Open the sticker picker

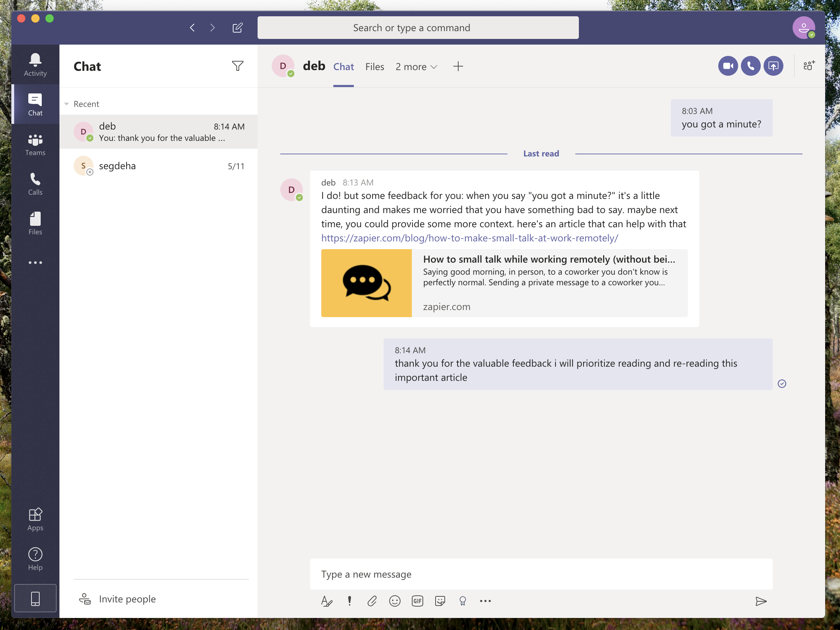click(440, 601)
